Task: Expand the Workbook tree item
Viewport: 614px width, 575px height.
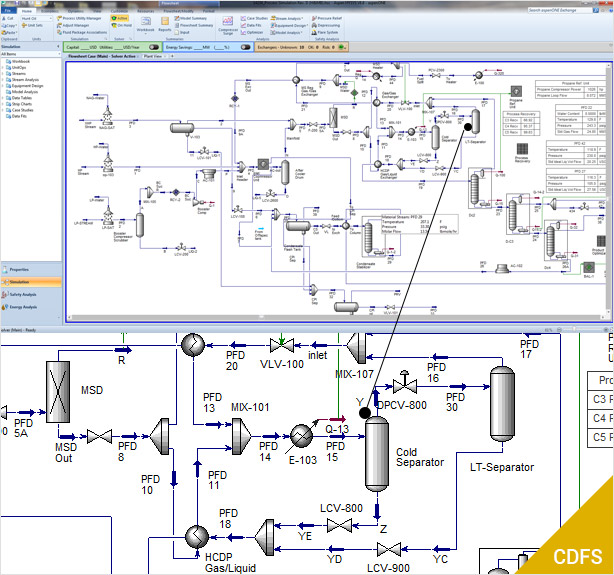Action: [x=22, y=61]
